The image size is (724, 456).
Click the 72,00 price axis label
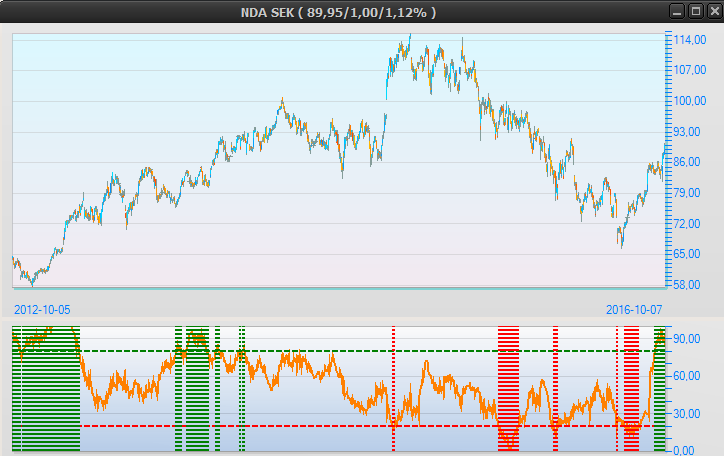tap(687, 224)
